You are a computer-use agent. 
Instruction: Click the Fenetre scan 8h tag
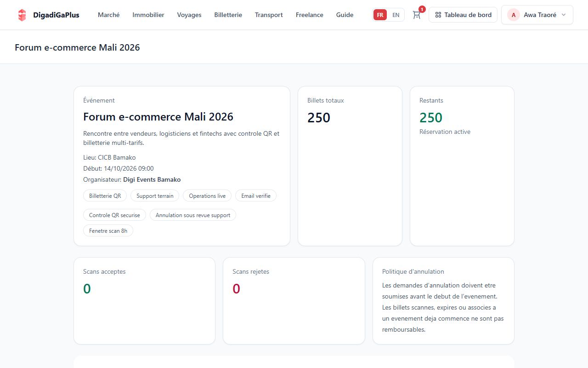[108, 230]
